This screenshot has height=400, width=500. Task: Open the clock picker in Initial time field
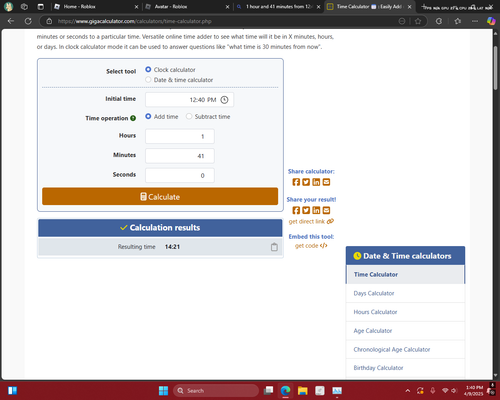(x=224, y=100)
